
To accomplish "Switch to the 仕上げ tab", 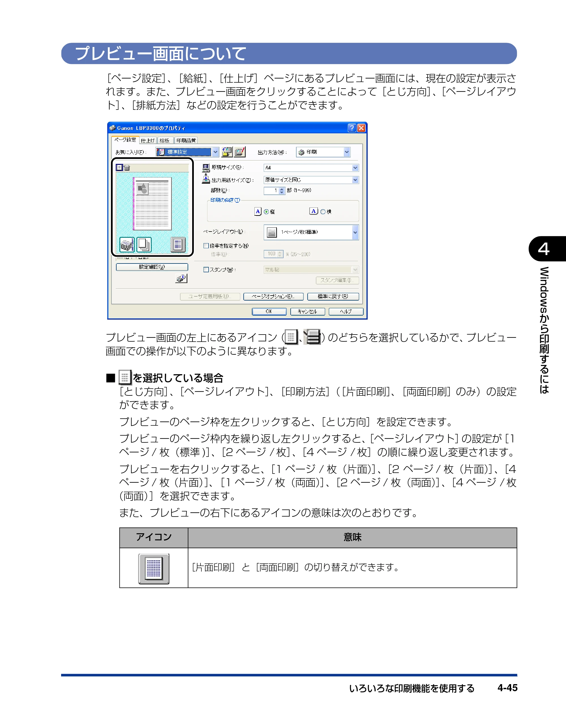I will [x=148, y=140].
